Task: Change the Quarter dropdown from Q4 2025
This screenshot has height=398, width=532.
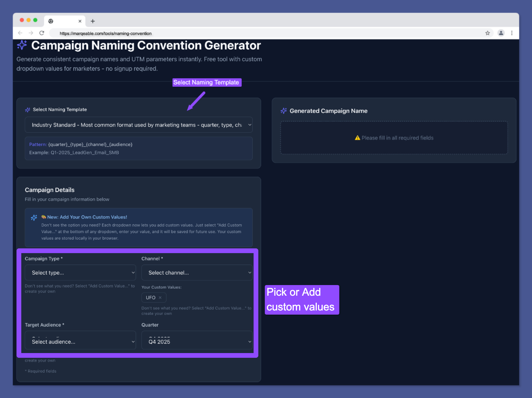Action: (197, 342)
